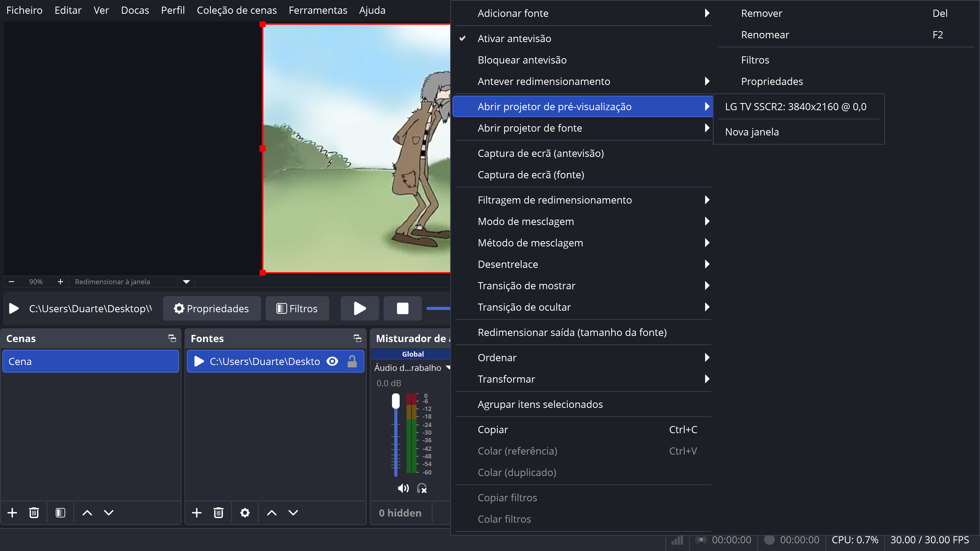Select the Cena scene item
This screenshot has height=551, width=980.
tap(91, 361)
